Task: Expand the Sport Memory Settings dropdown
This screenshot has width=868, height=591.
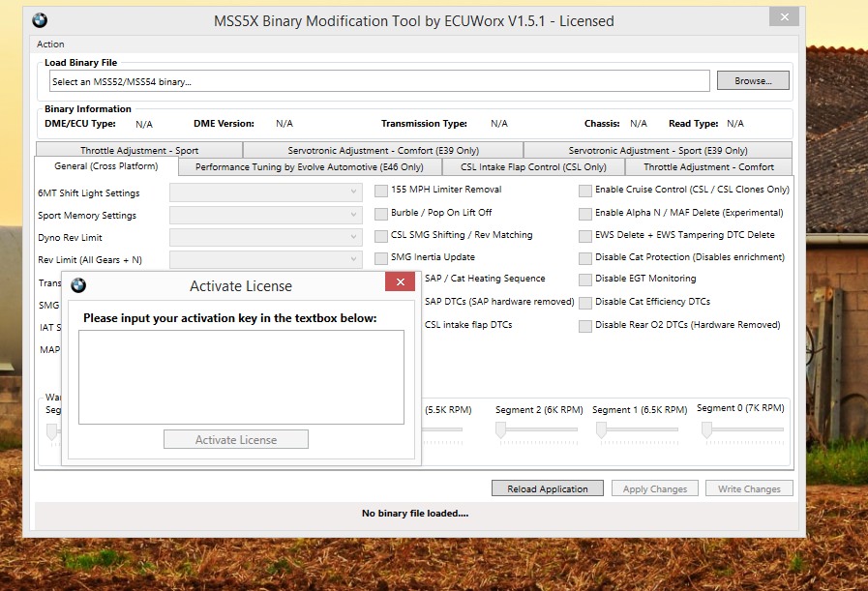Action: point(266,215)
